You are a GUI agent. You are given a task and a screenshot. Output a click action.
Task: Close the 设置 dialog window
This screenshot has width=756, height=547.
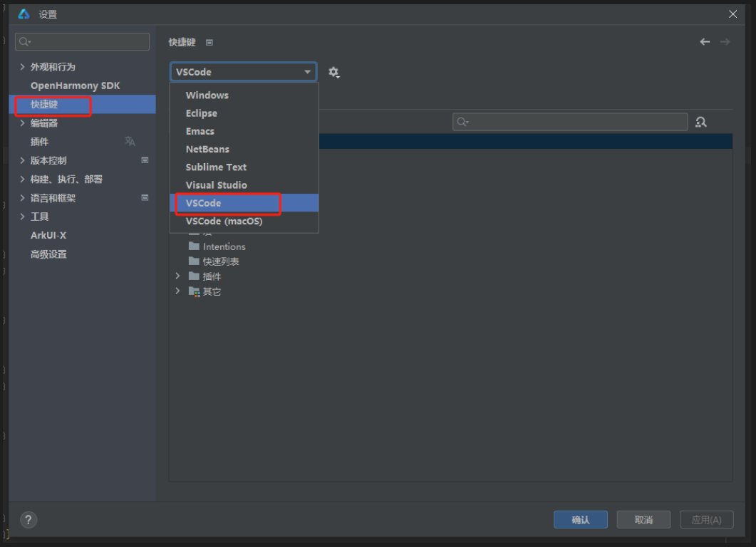[x=733, y=14]
